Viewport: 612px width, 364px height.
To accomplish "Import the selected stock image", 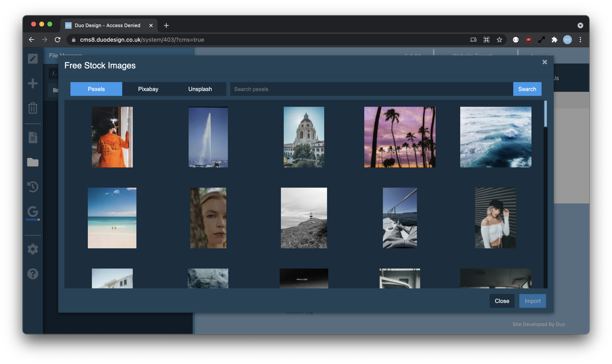I will 532,301.
